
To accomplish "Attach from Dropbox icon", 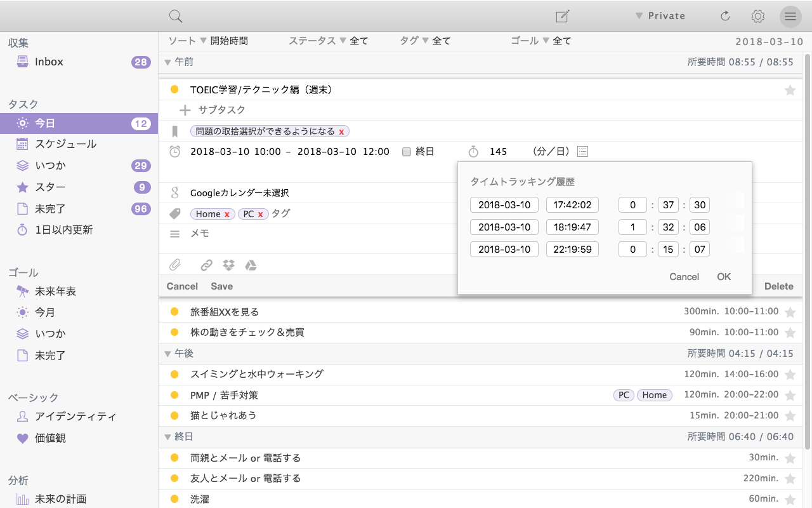I will click(x=228, y=265).
